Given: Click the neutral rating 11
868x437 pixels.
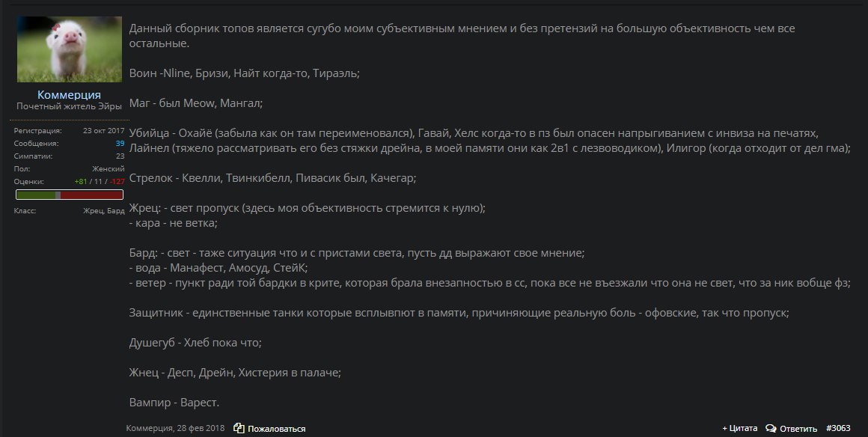Looking at the screenshot, I should [x=98, y=182].
